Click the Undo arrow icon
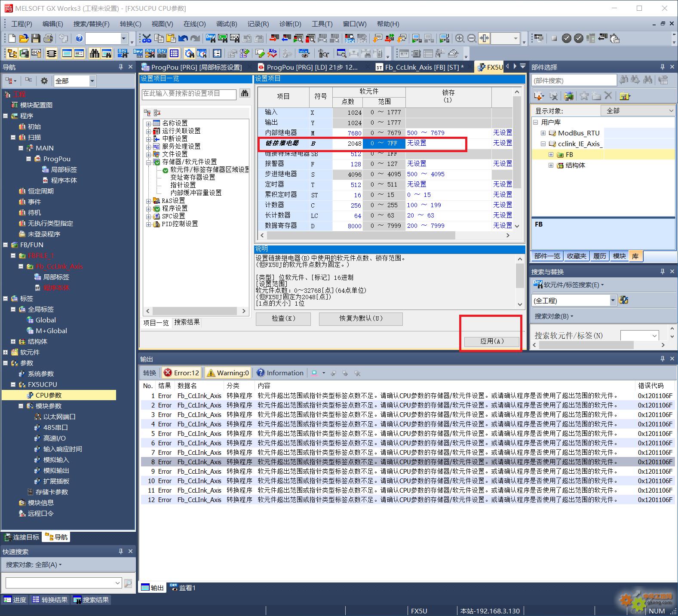The height and width of the screenshot is (616, 678). (183, 39)
